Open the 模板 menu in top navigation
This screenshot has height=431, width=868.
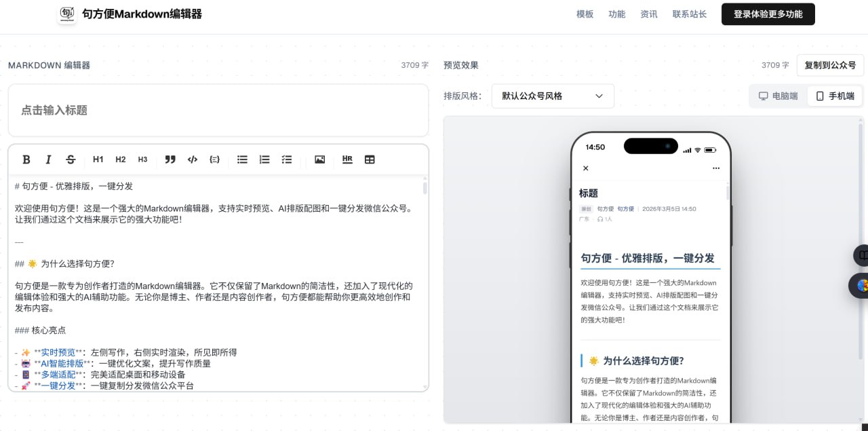(585, 14)
